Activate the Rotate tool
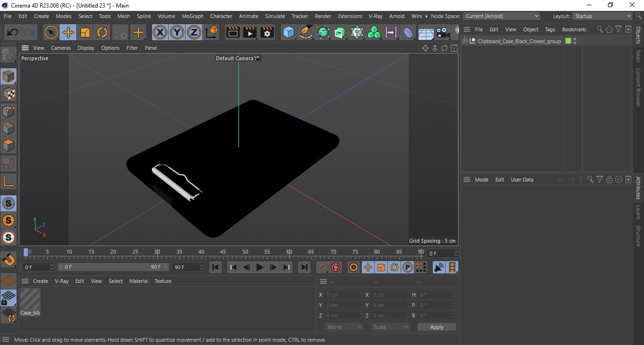Screen dimensions: 644x345 [x=102, y=32]
